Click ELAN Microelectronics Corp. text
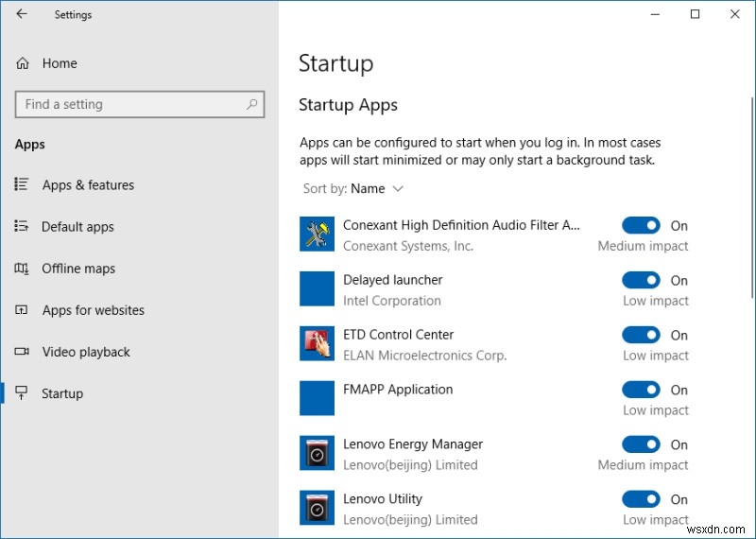Image resolution: width=756 pixels, height=539 pixels. (424, 356)
